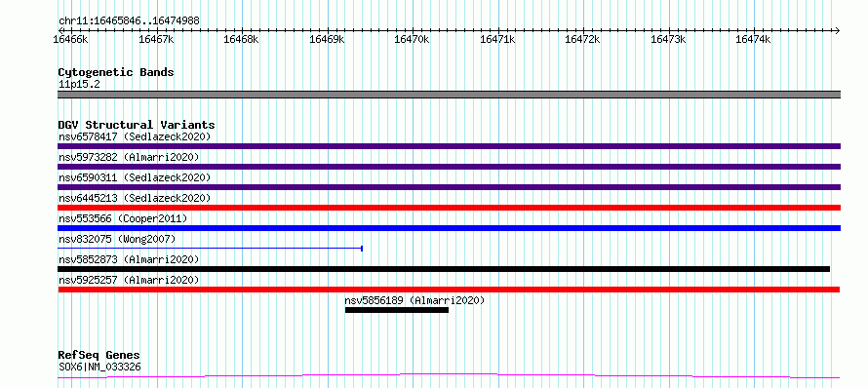Click the 16473k ruler tick label
The width and height of the screenshot is (868, 388).
coord(668,39)
